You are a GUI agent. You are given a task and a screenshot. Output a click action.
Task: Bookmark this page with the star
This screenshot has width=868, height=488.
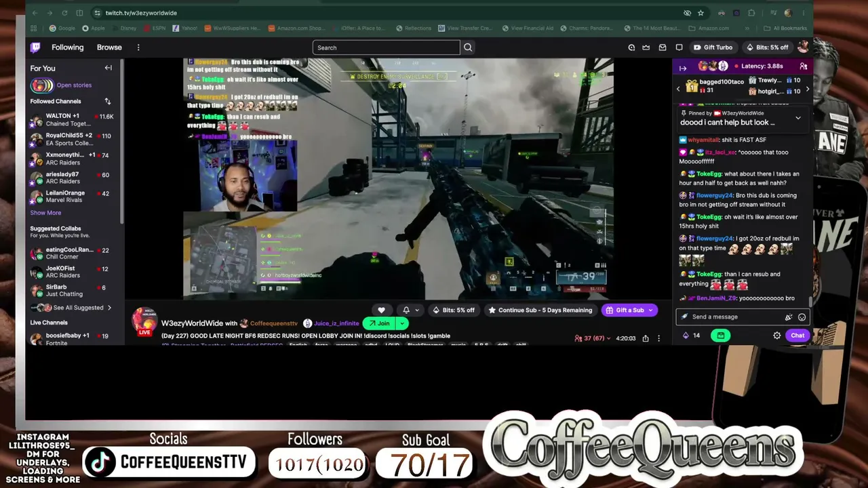[701, 13]
